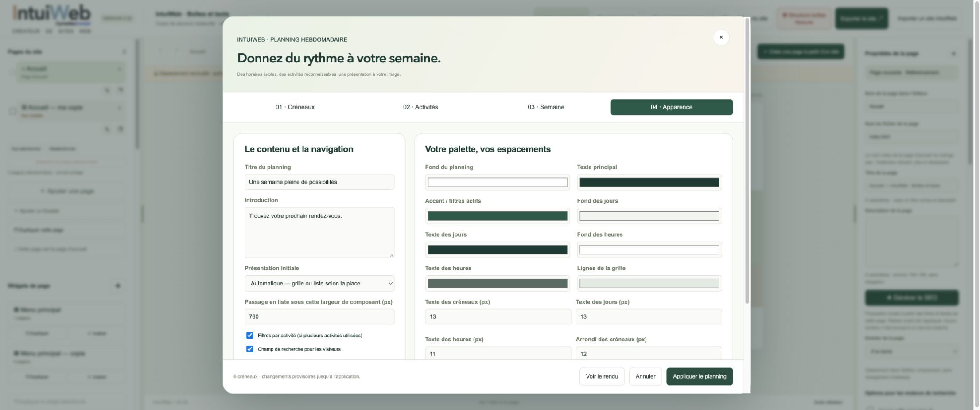Cancel with the Annuler button
The width and height of the screenshot is (980, 410).
(645, 377)
